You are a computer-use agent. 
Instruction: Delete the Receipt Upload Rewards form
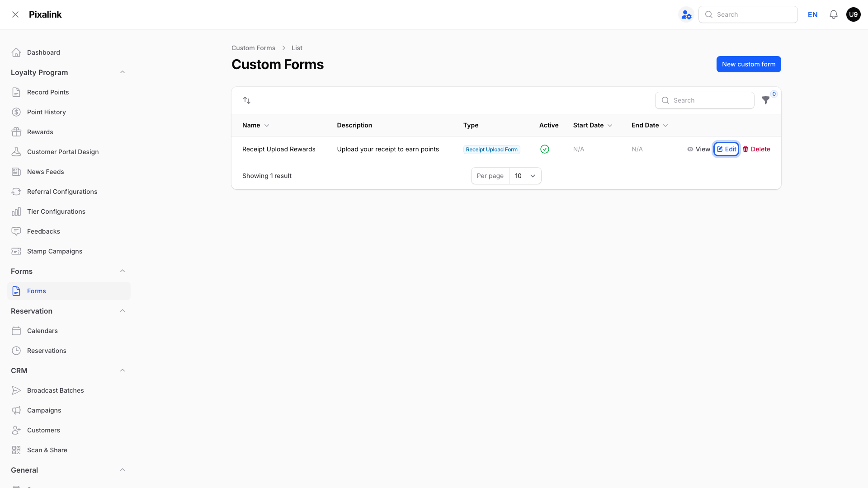click(756, 149)
